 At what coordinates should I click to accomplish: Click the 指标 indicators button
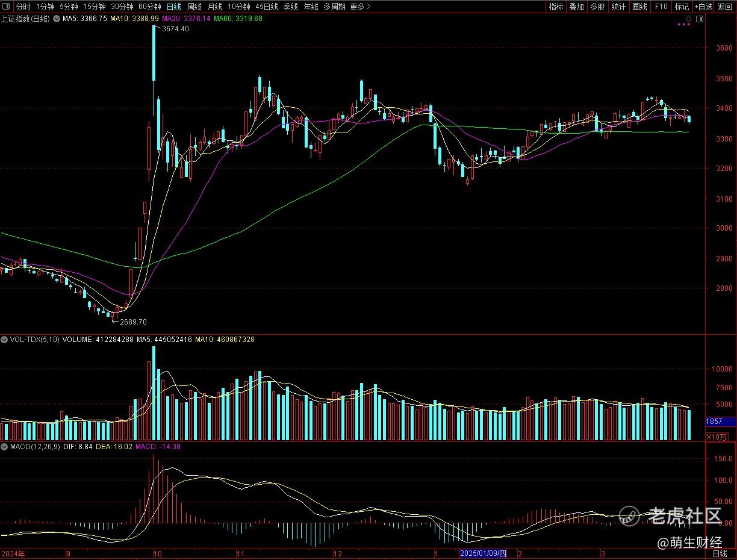[556, 7]
